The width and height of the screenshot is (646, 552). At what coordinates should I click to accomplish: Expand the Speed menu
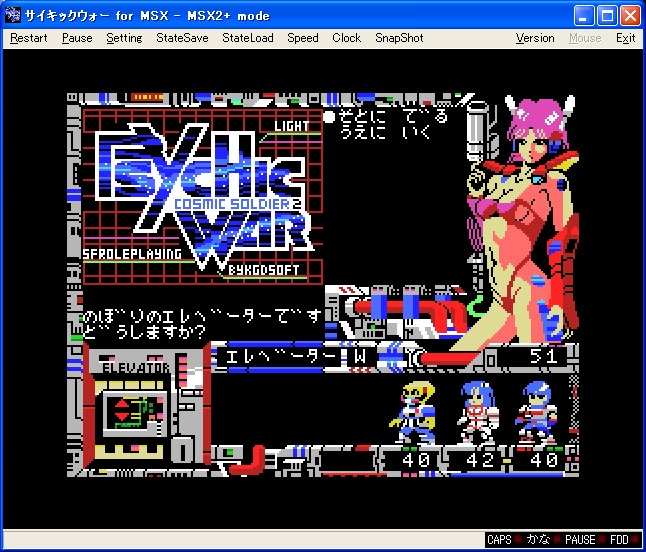point(303,38)
